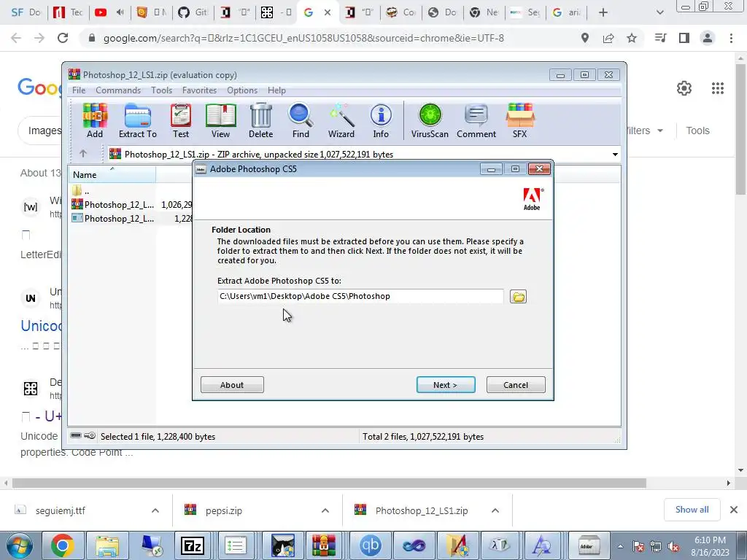Switch to the GitHub browser tab
This screenshot has height=560, width=747.
(x=192, y=12)
